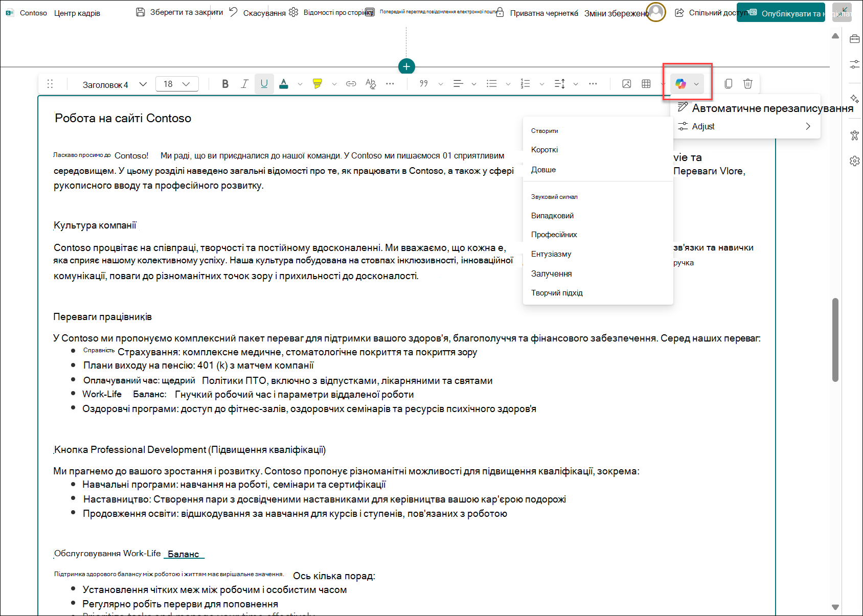Open Відомості про сторінку
The height and width of the screenshot is (616, 863).
(x=331, y=12)
